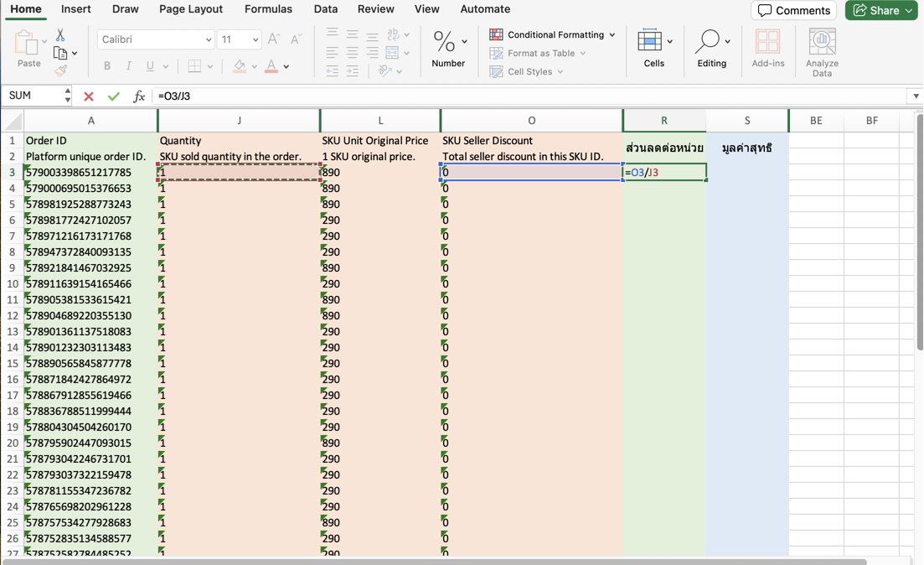Open the Add-ins icon
Image resolution: width=924 pixels, height=565 pixels.
coord(768,42)
